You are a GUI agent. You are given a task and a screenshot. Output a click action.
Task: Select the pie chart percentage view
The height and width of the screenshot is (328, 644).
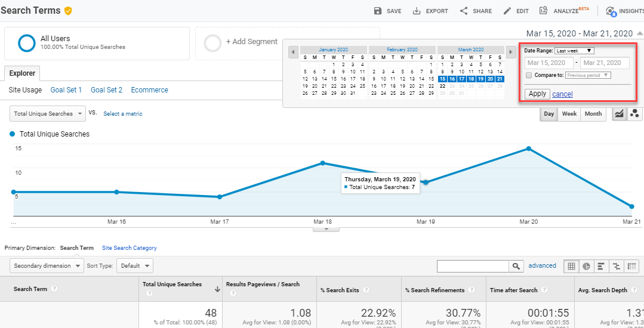[587, 266]
